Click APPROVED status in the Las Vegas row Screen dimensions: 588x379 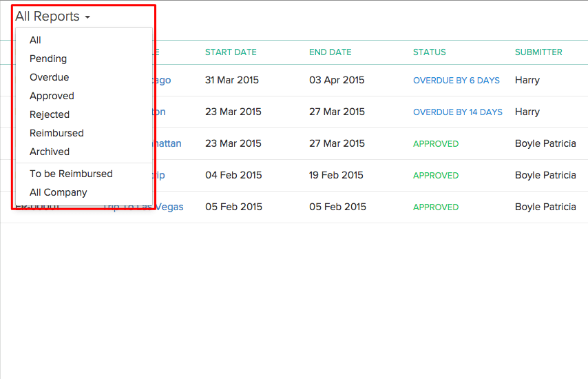point(436,207)
